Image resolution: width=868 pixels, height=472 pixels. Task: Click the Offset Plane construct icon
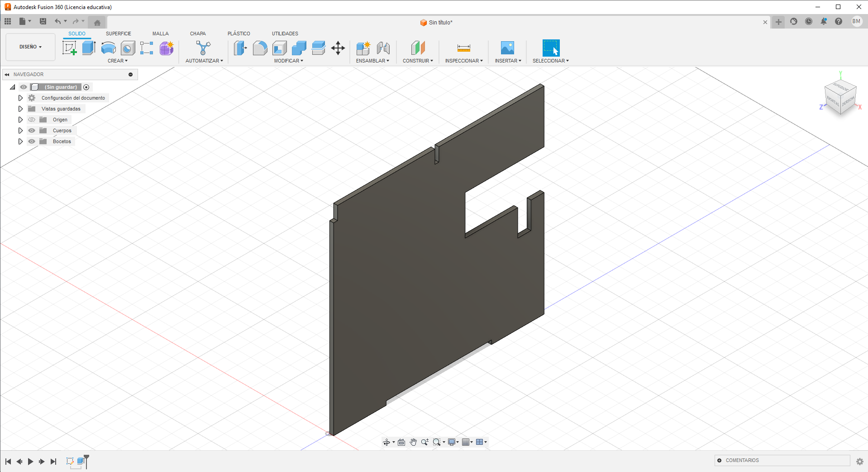pos(418,48)
